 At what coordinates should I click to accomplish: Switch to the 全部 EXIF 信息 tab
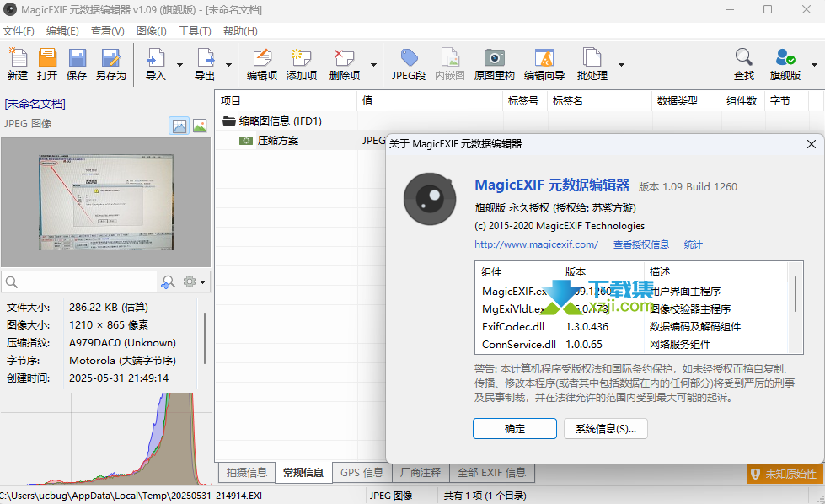(492, 473)
